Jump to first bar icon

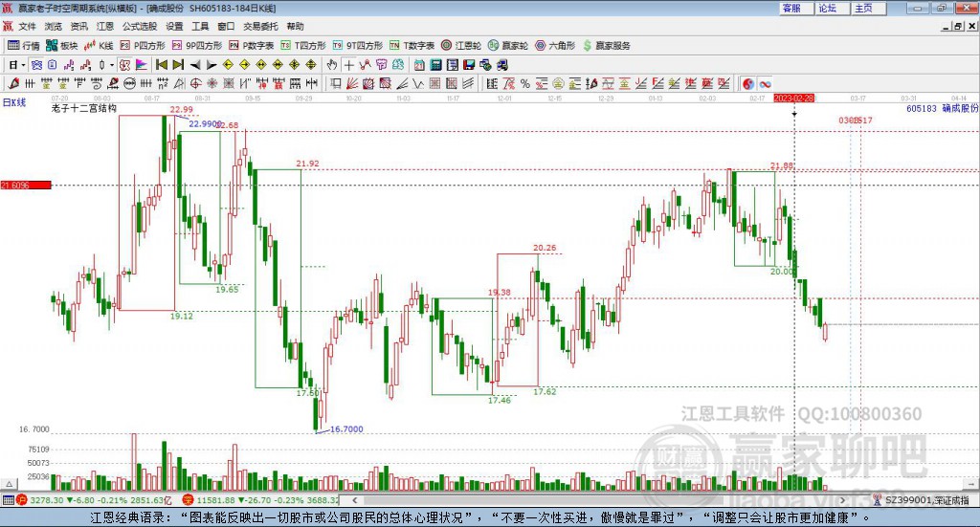162,65
